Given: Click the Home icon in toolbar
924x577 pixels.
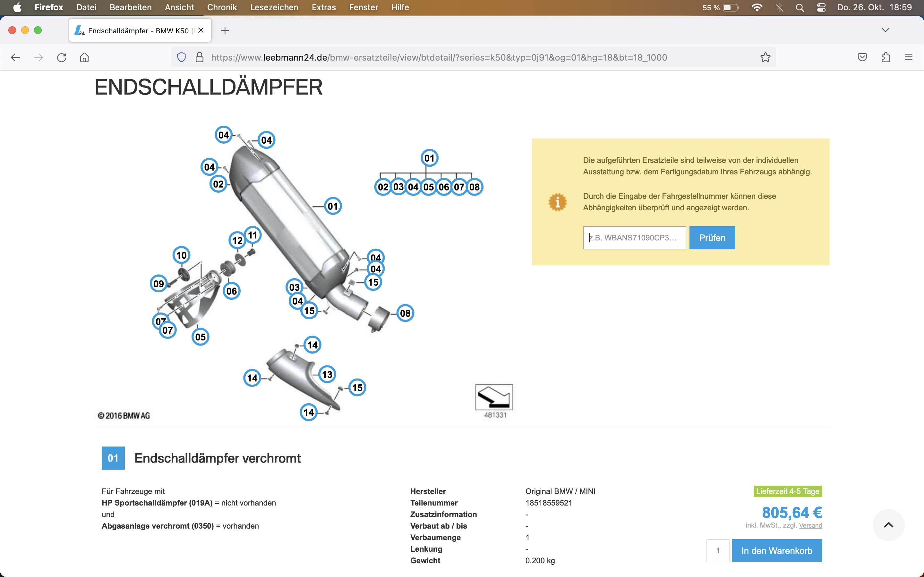Looking at the screenshot, I should pyautogui.click(x=84, y=57).
